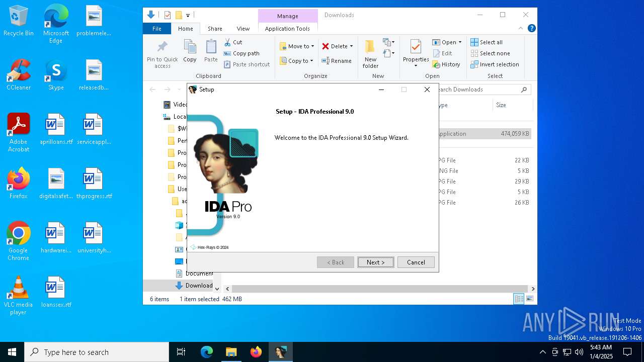The width and height of the screenshot is (644, 362).
Task: Expand the Delete dropdown arrow
Action: [351, 46]
